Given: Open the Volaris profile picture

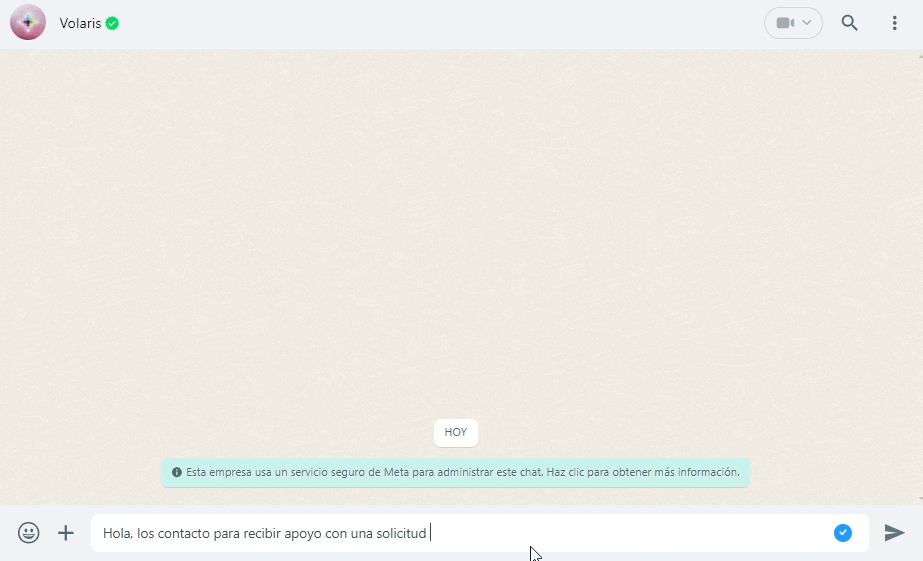Looking at the screenshot, I should 28,22.
